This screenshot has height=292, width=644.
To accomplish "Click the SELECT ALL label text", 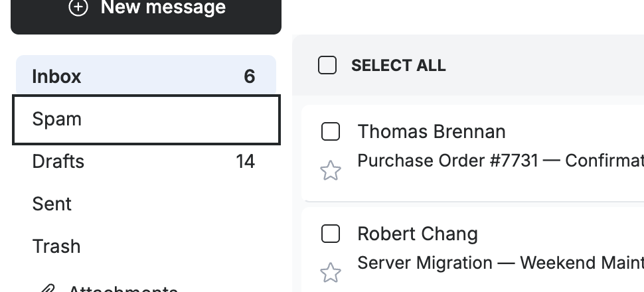I will click(398, 66).
